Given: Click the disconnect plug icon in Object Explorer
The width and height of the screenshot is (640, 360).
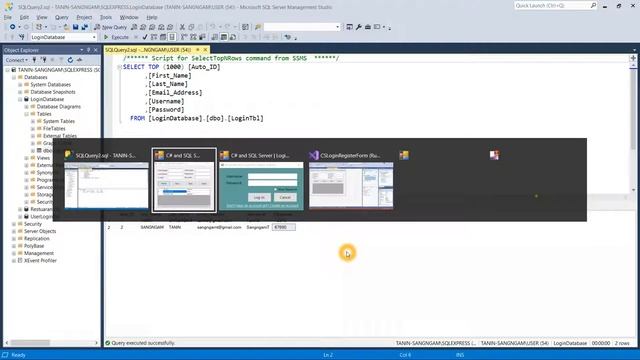Looking at the screenshot, I should [43, 60].
